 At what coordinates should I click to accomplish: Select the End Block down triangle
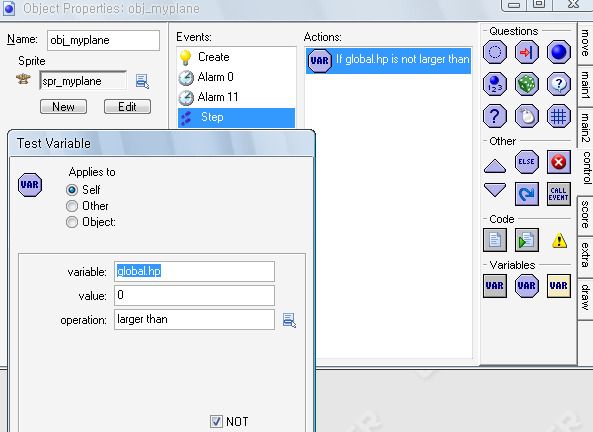tap(495, 190)
